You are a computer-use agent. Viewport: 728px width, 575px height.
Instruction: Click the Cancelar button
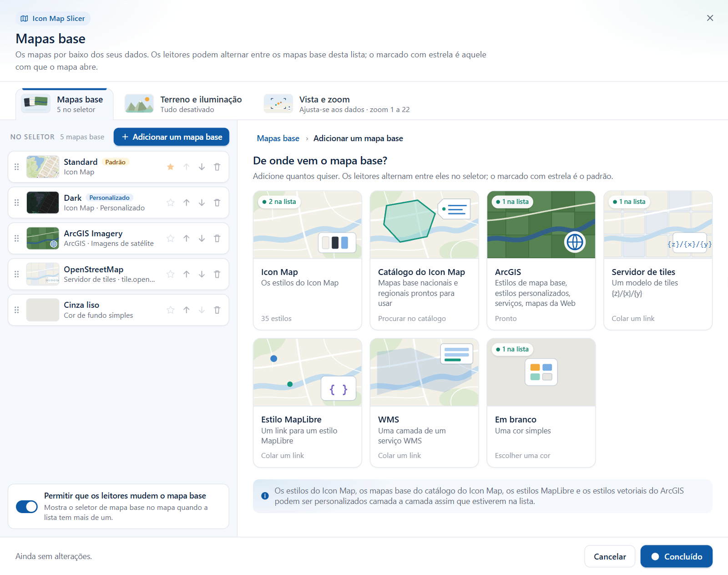(x=610, y=556)
